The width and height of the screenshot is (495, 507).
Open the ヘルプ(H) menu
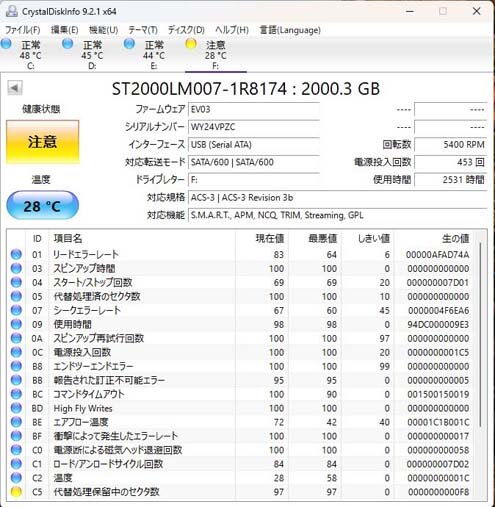pos(232,30)
